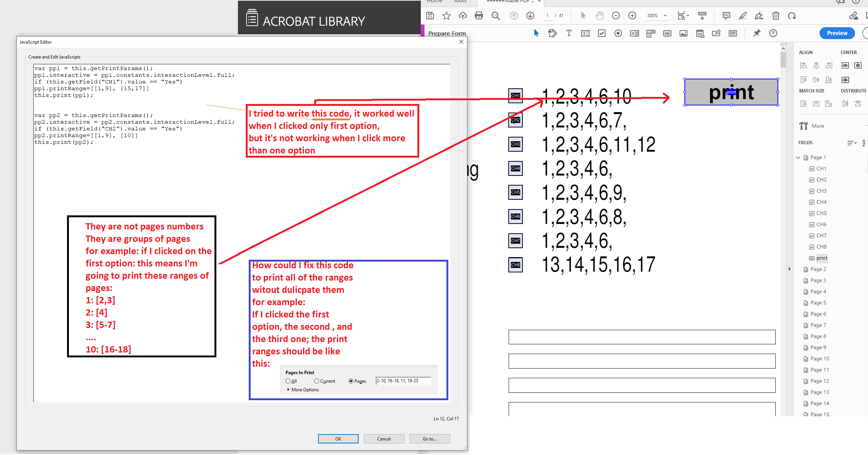868x455 pixels.
Task: Select CH5 in the fields list
Action: [x=821, y=214]
